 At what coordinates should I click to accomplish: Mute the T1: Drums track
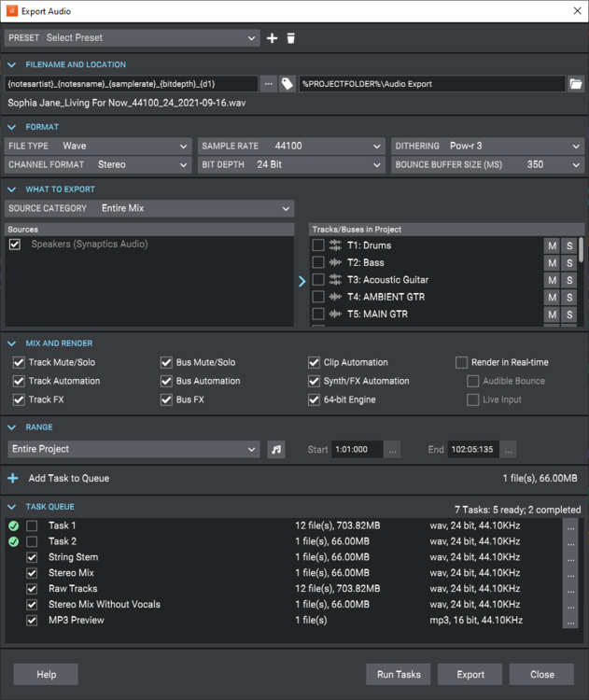pyautogui.click(x=552, y=245)
